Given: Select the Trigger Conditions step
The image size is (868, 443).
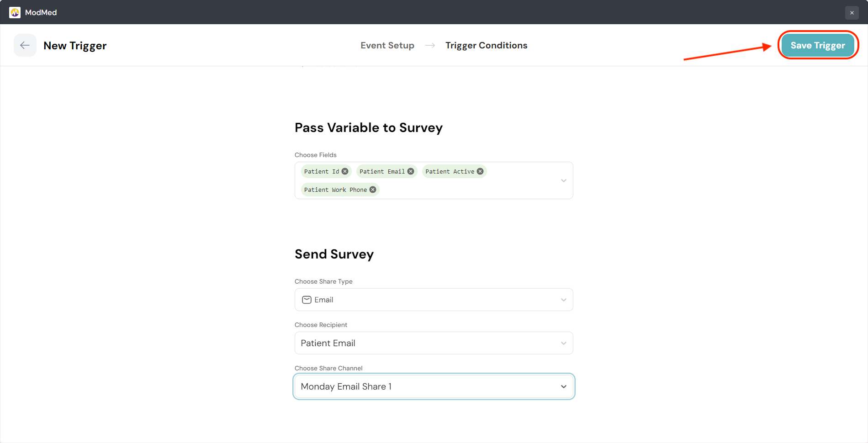Looking at the screenshot, I should point(486,45).
